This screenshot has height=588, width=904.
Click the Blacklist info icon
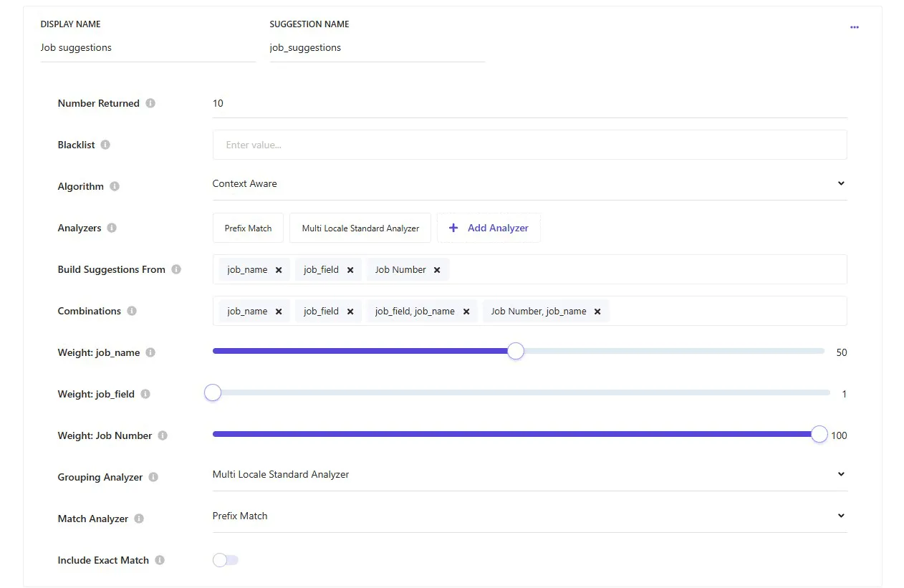pos(105,145)
